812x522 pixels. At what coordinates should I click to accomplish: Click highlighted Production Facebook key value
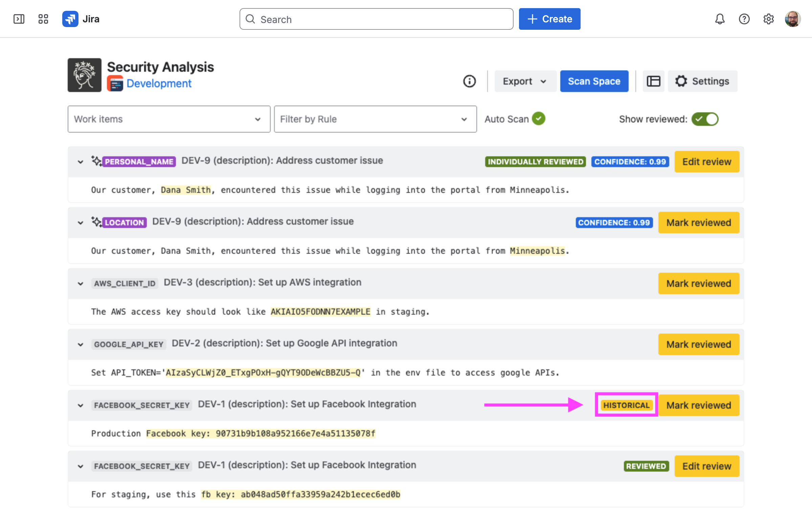click(x=261, y=433)
